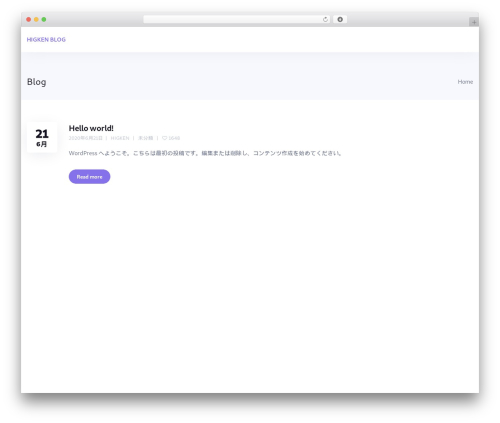The height and width of the screenshot is (423, 500).
Task: Open the HIGKEN author link
Action: [x=120, y=138]
